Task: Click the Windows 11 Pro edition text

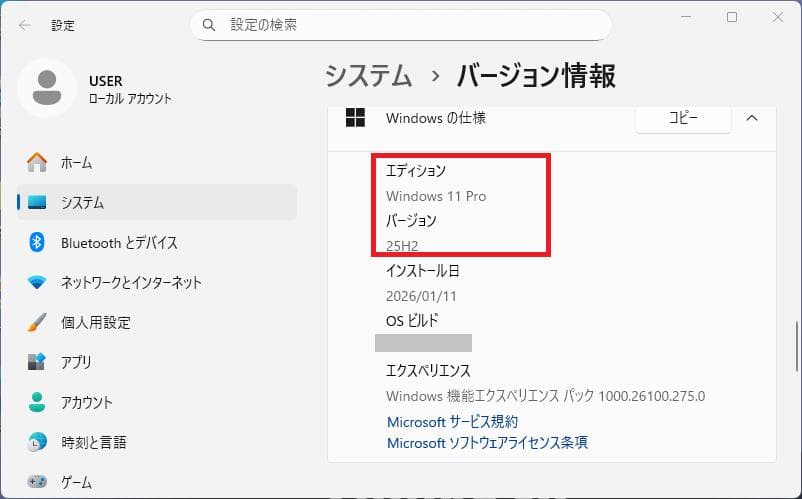Action: (436, 196)
